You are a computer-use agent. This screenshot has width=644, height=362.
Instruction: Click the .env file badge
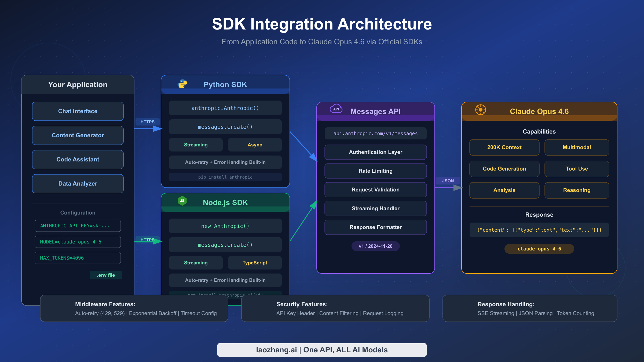(106, 275)
